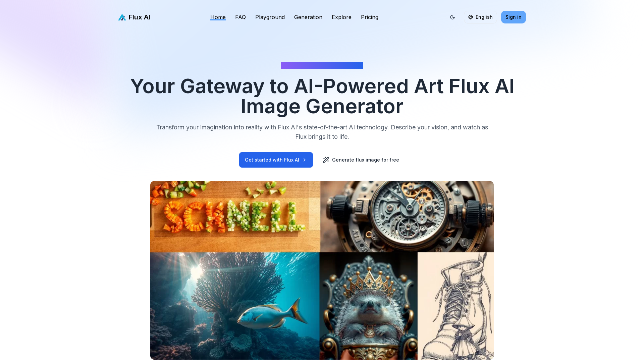Click the AI wand icon next to Generate

coord(326,160)
